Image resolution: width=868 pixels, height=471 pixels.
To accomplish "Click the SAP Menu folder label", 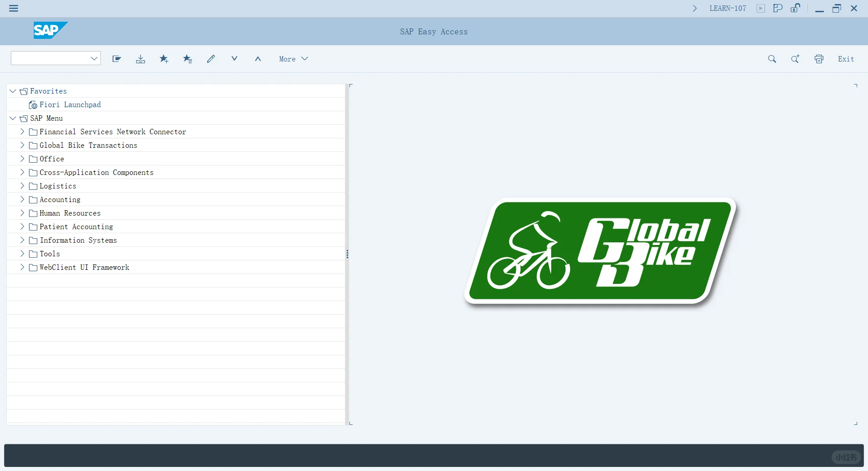I will tap(47, 118).
